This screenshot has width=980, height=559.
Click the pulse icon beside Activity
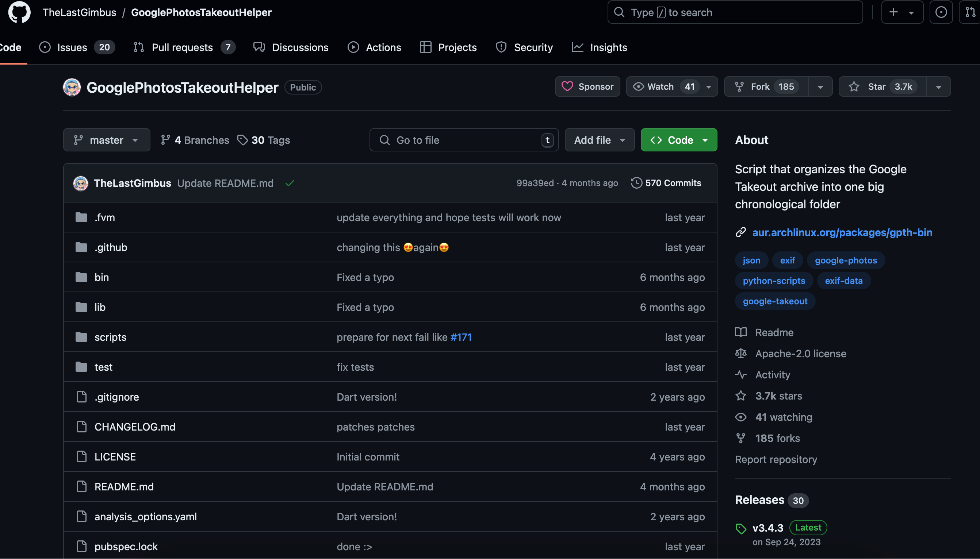coord(741,374)
